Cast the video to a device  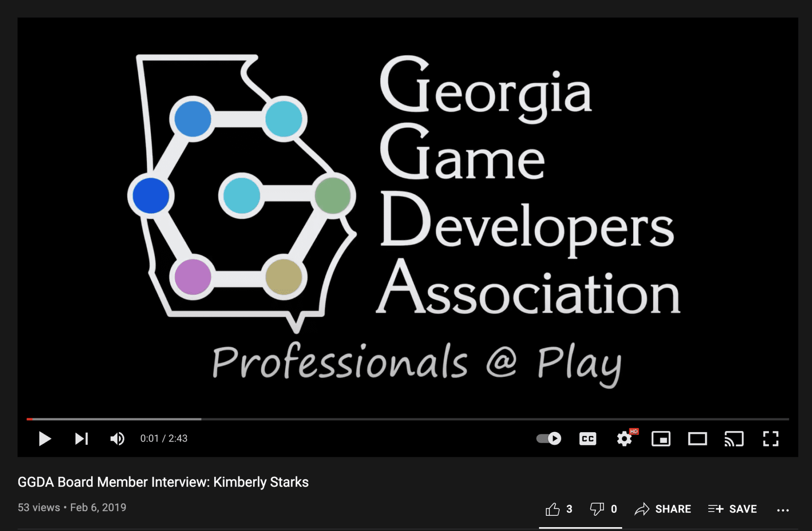[x=734, y=439]
